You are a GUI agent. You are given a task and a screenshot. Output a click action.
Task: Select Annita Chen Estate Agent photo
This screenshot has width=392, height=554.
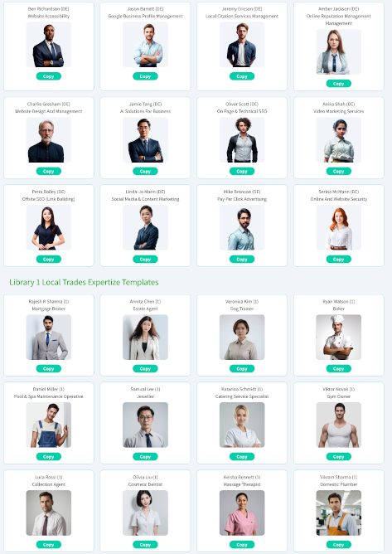(x=145, y=337)
